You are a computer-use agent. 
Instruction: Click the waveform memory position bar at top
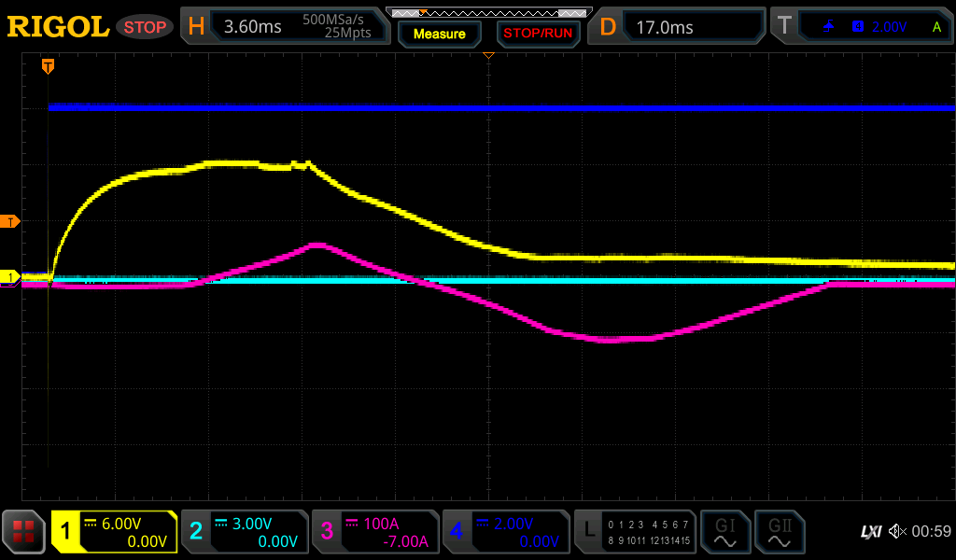488,12
